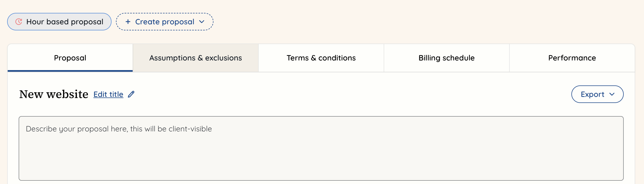Image resolution: width=644 pixels, height=184 pixels.
Task: Click the Export control to download the proposal
Action: pos(597,94)
